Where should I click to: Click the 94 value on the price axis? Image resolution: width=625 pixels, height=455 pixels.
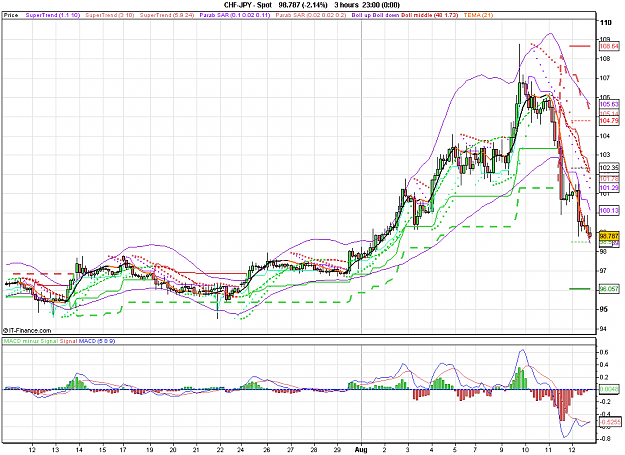click(603, 329)
